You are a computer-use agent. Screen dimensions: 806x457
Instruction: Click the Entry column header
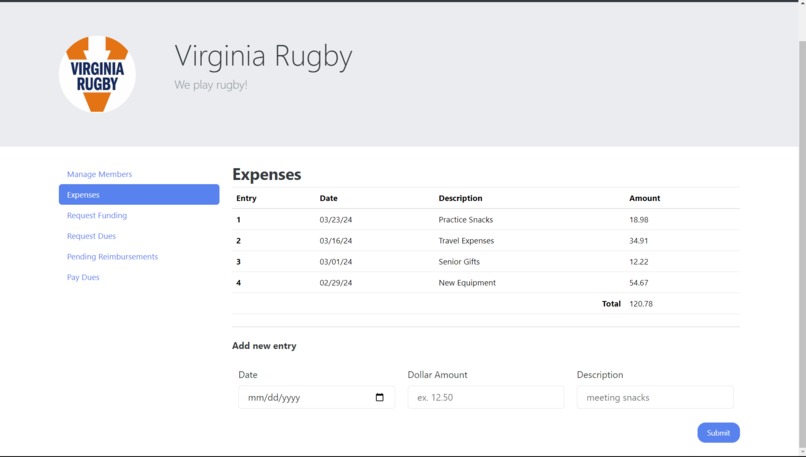pos(246,198)
